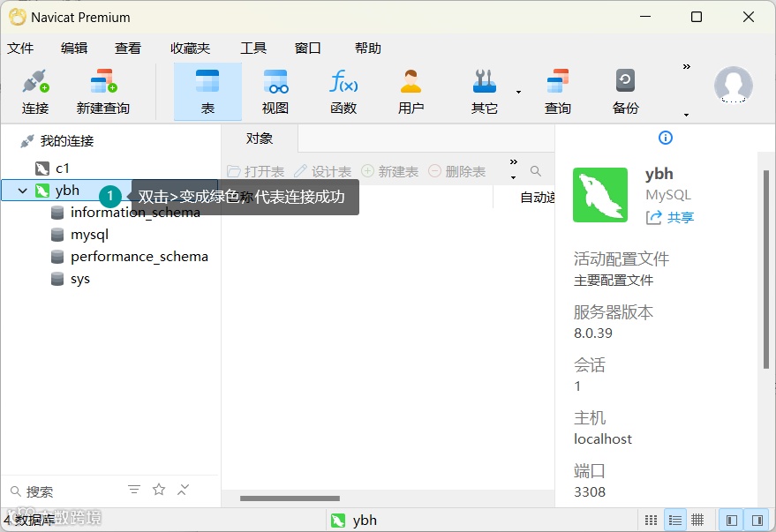Click the 自动递 column header
The height and width of the screenshot is (532, 776).
click(537, 198)
